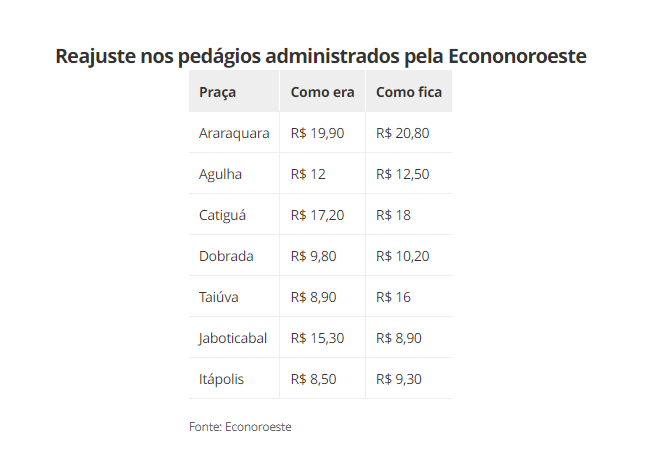
Task: Select the Itápolis row name cell
Action: (x=221, y=379)
